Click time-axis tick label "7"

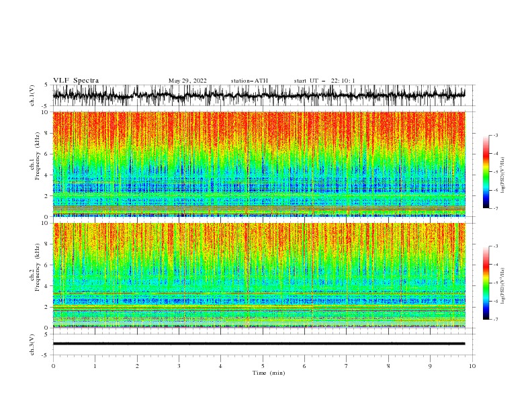point(347,366)
